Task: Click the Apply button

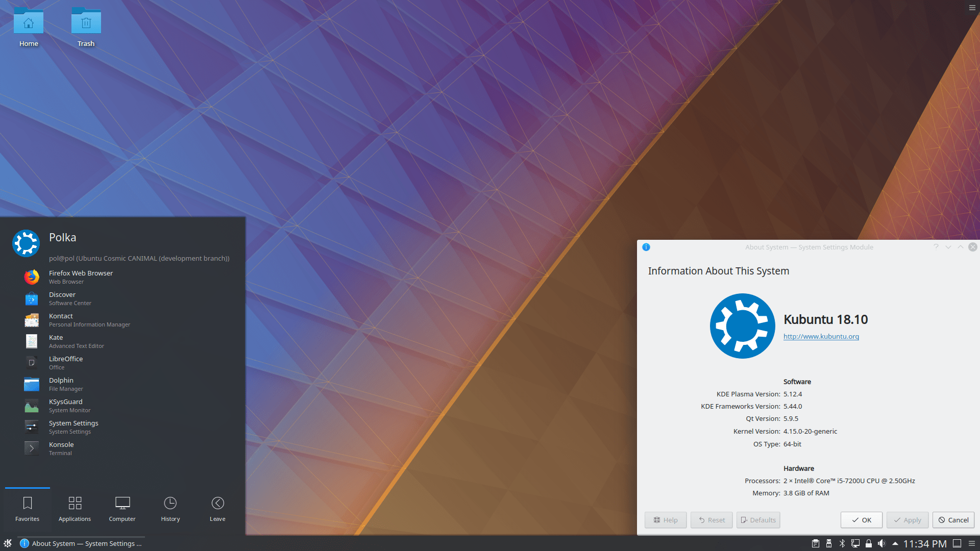Action: [908, 520]
